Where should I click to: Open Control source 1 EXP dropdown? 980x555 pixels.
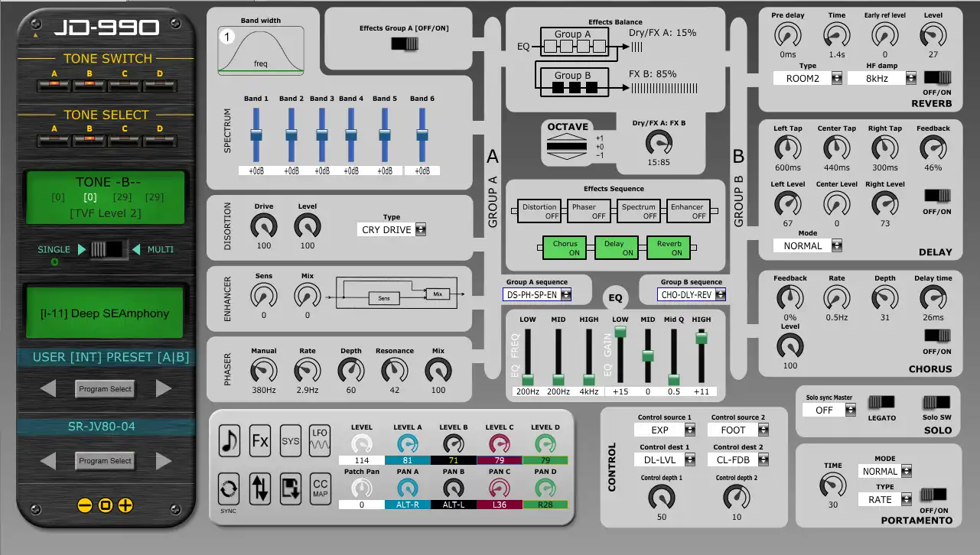pos(664,430)
